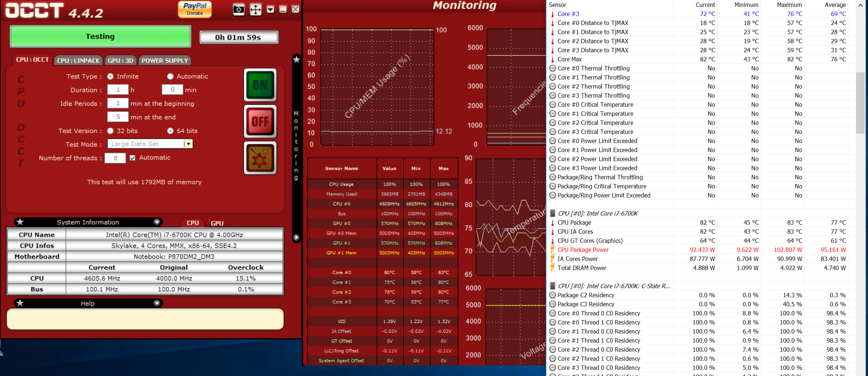
Task: Click the star icon atop the Monitoring strip
Action: coord(296,60)
